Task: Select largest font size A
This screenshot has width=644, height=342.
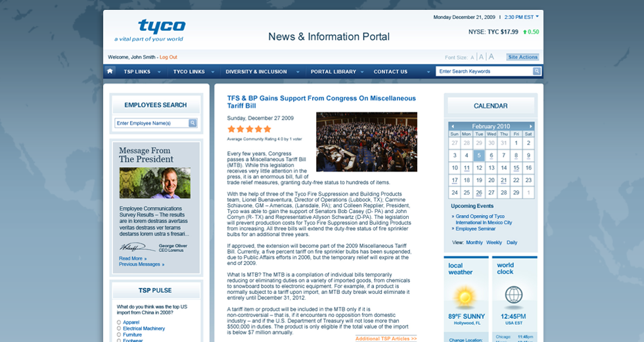Action: click(x=492, y=57)
